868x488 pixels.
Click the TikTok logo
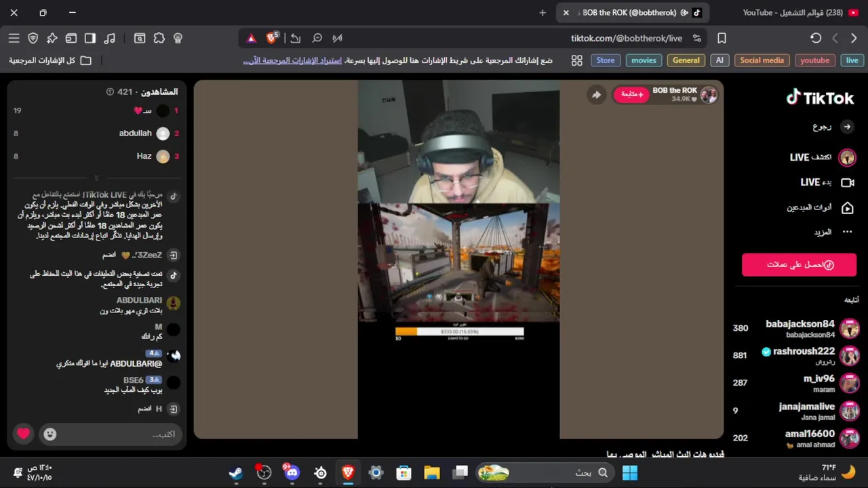[x=820, y=98]
